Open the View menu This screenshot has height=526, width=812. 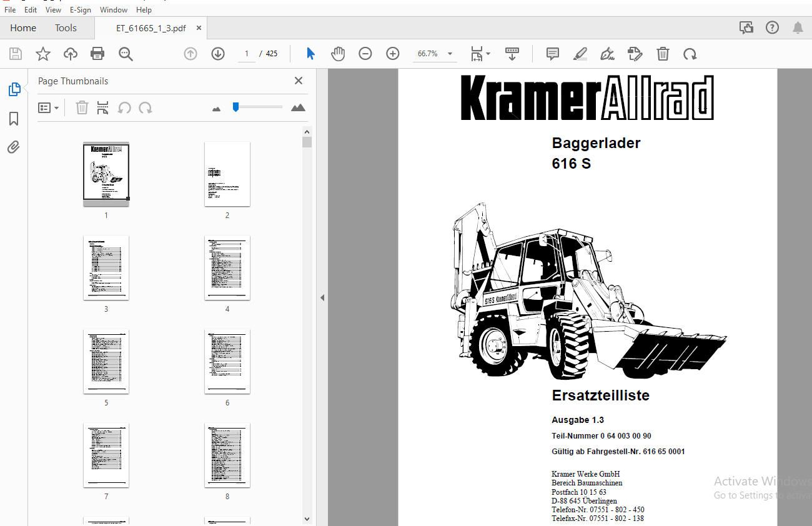pyautogui.click(x=54, y=9)
